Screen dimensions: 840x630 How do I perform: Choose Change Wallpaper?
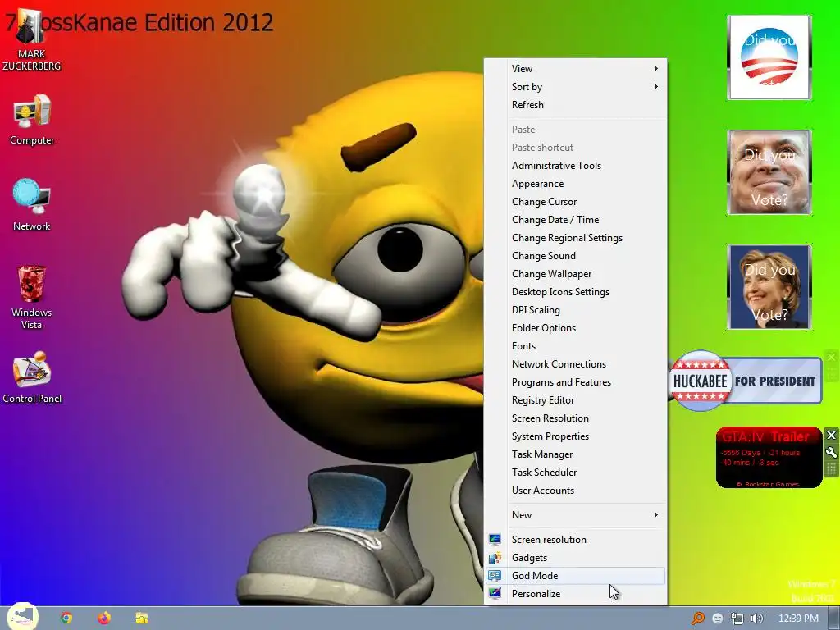(575, 274)
